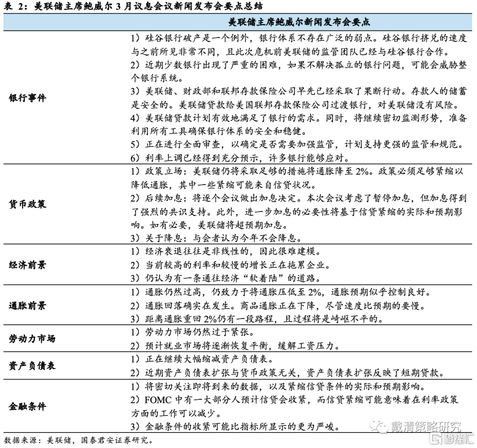Click the table title "表 2：美联储主席鲍威尔 3 月议息会议新闻发布会要点总结"
The width and height of the screenshot is (477, 448).
pos(133,6)
